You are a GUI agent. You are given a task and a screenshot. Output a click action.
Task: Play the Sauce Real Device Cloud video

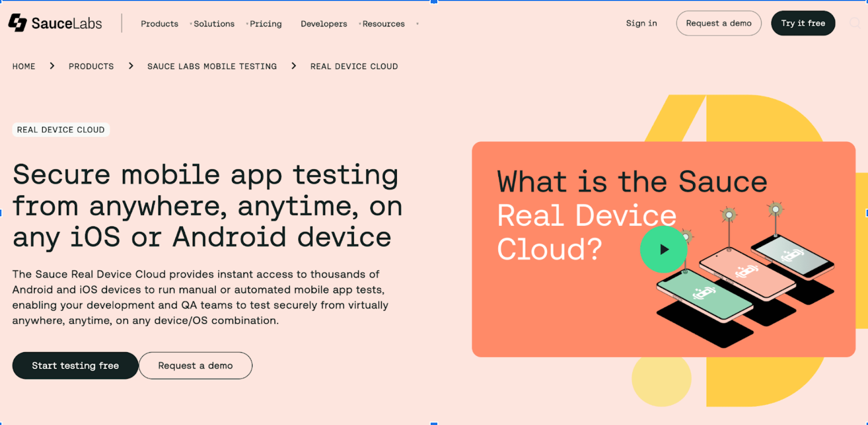click(x=663, y=249)
